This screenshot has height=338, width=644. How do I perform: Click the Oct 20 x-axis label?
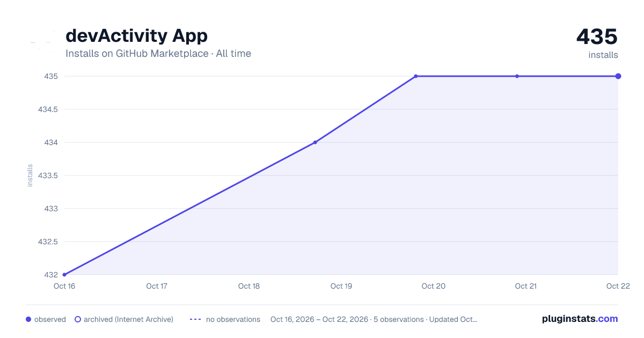coord(434,286)
